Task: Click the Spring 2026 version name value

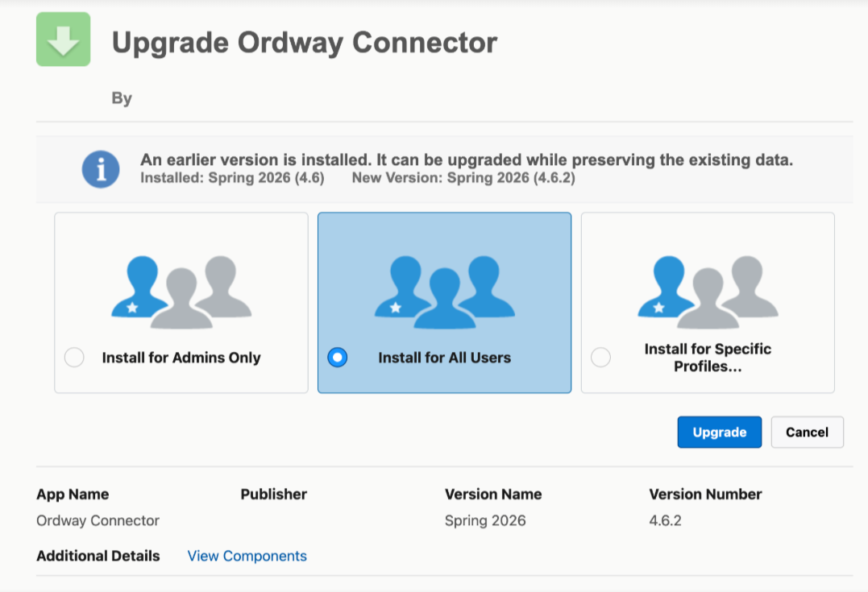Action: [485, 520]
